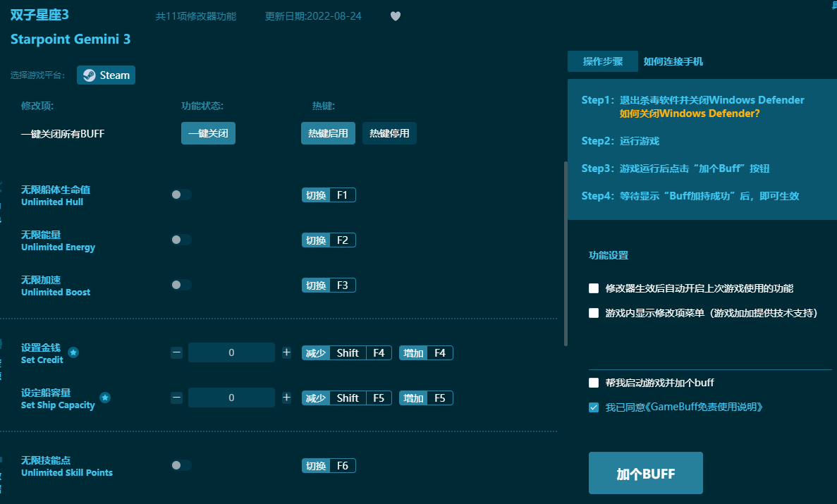837x504 pixels.
Task: Click the Step4 Buff加持成功 instruction text
Action: (690, 196)
